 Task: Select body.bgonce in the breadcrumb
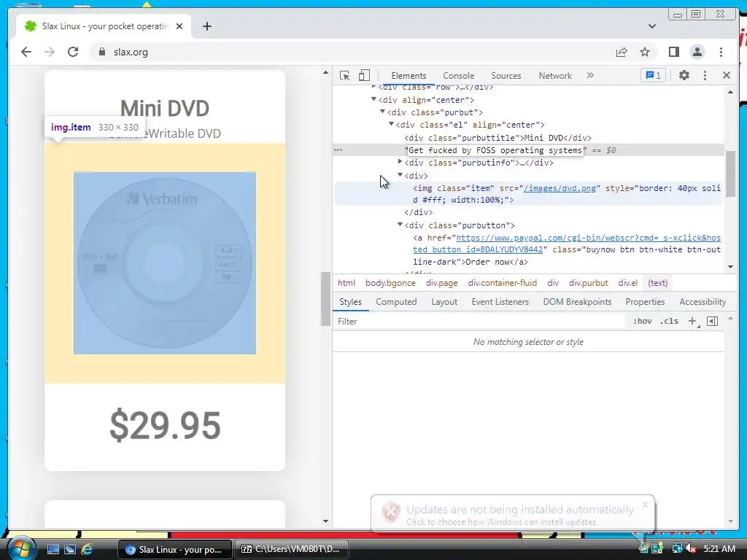pos(390,283)
